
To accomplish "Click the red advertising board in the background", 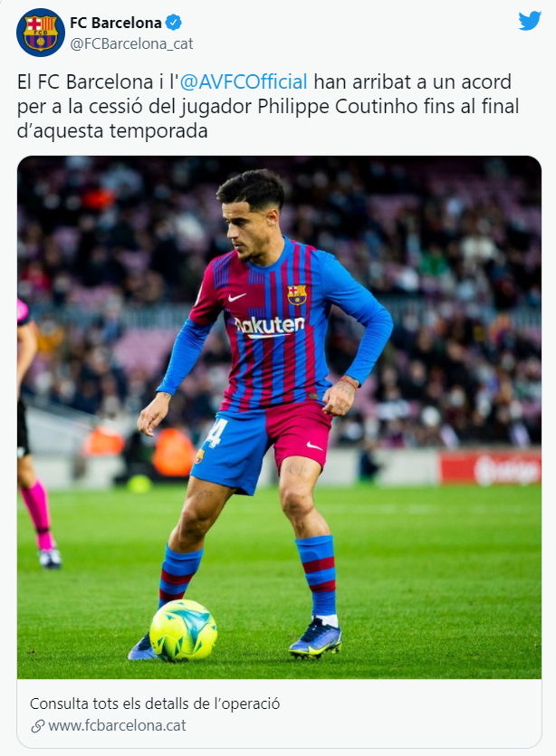I will (x=491, y=468).
